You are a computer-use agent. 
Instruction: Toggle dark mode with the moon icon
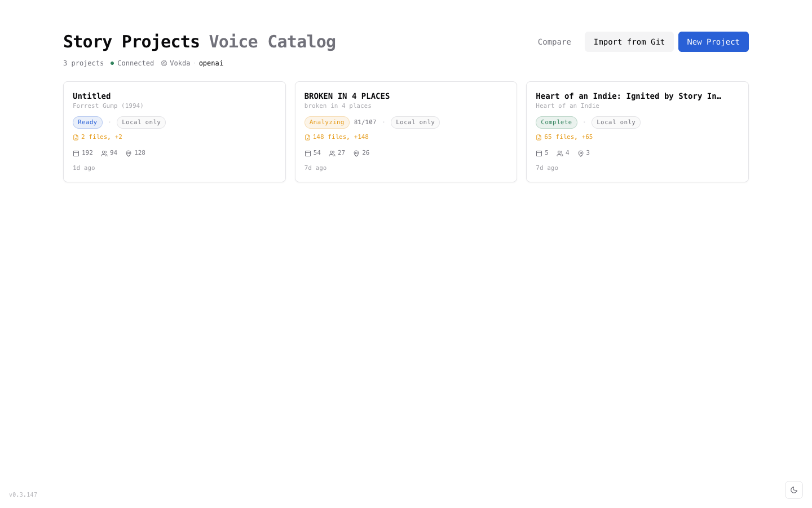[794, 490]
